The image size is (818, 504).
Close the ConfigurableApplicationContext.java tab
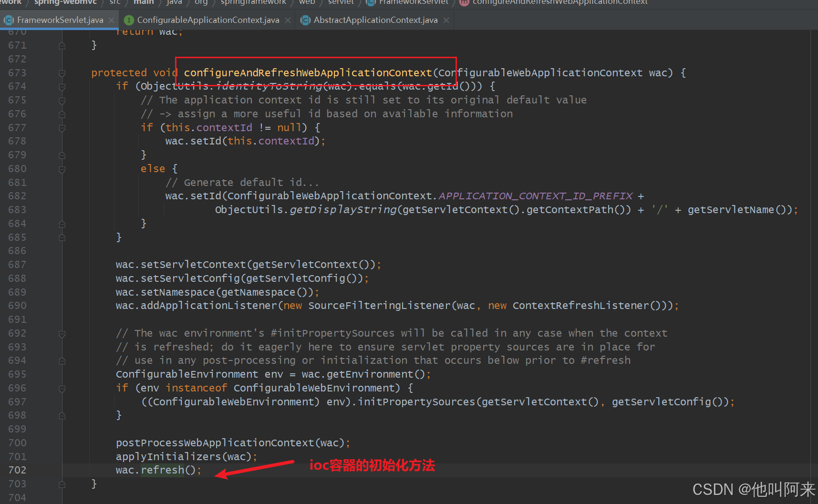click(288, 20)
